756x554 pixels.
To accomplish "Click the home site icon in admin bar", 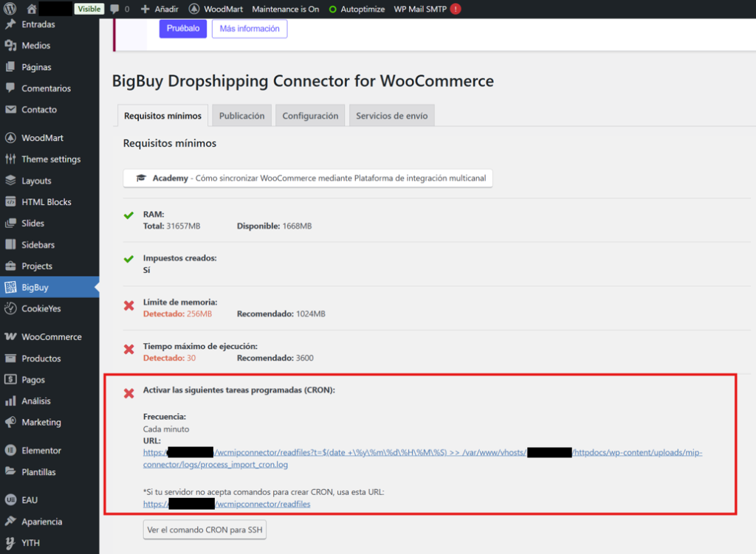I will coord(31,9).
